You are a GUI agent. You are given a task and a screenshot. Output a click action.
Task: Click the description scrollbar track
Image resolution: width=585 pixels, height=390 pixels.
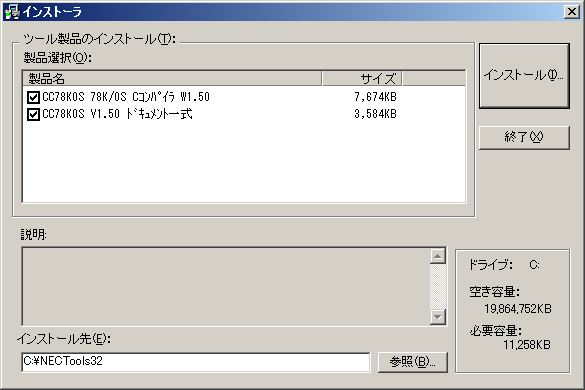(438, 287)
